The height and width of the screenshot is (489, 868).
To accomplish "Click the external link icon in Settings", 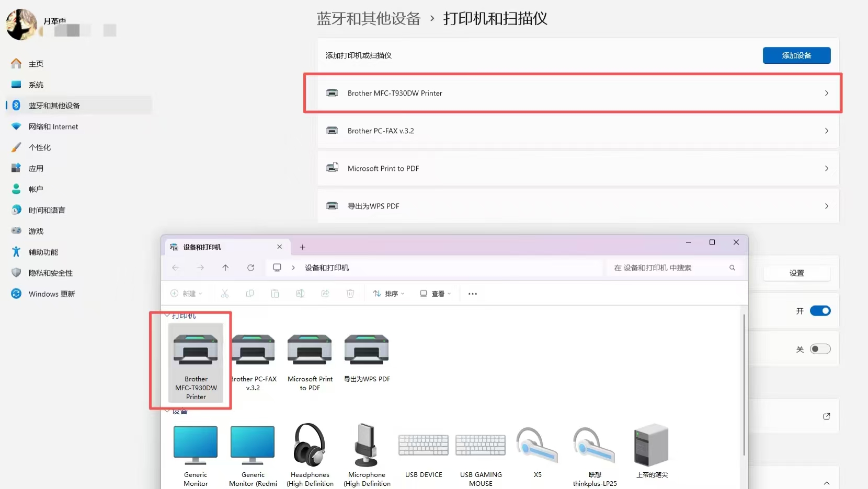I will (827, 416).
